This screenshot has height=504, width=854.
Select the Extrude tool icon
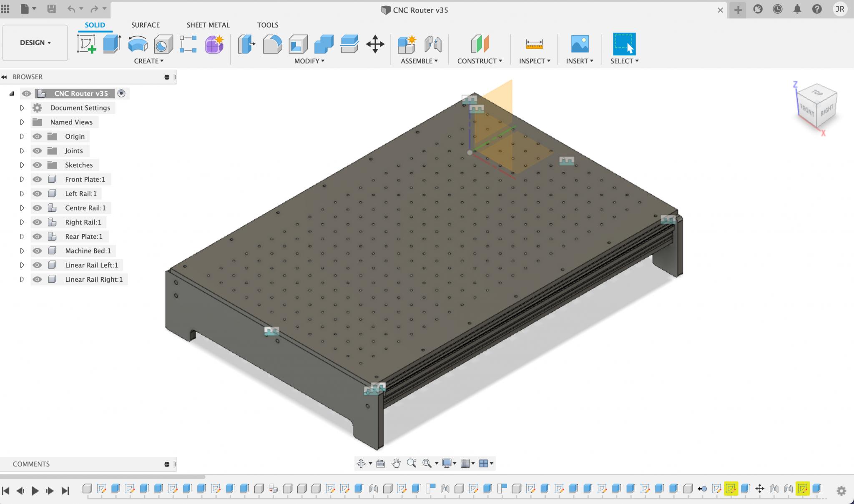[x=112, y=44]
